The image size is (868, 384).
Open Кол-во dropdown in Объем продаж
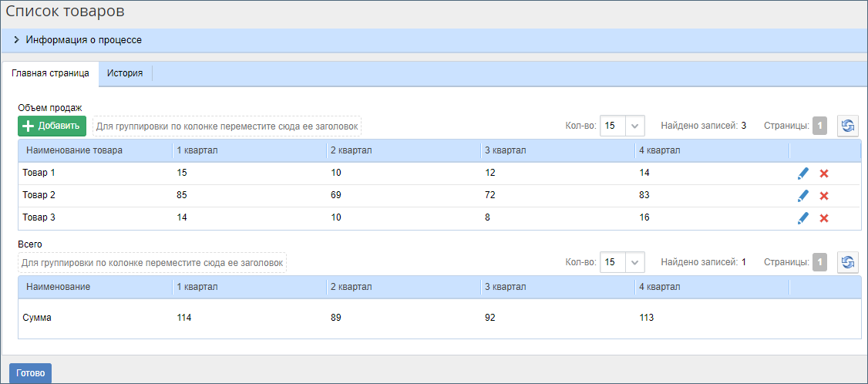pos(634,126)
